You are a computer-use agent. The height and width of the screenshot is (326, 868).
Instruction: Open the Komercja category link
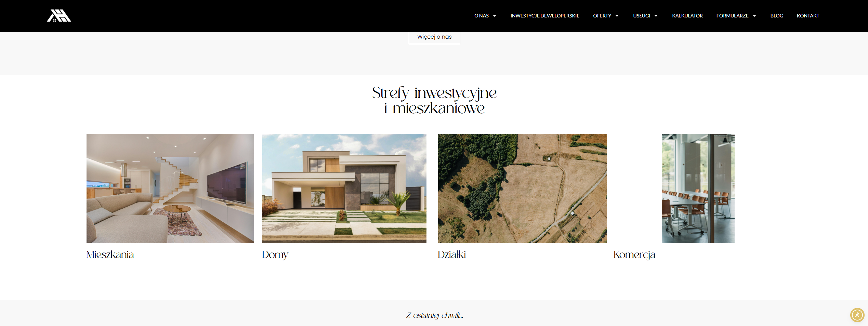coord(634,255)
